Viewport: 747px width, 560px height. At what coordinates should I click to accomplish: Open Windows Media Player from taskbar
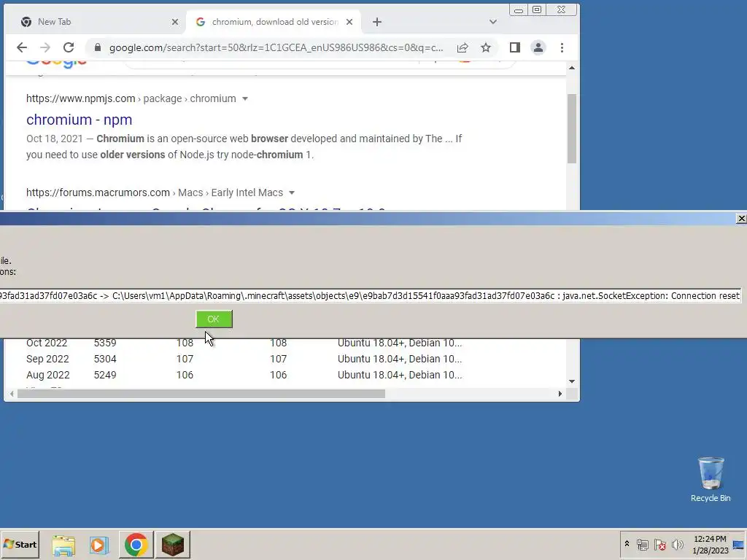99,545
